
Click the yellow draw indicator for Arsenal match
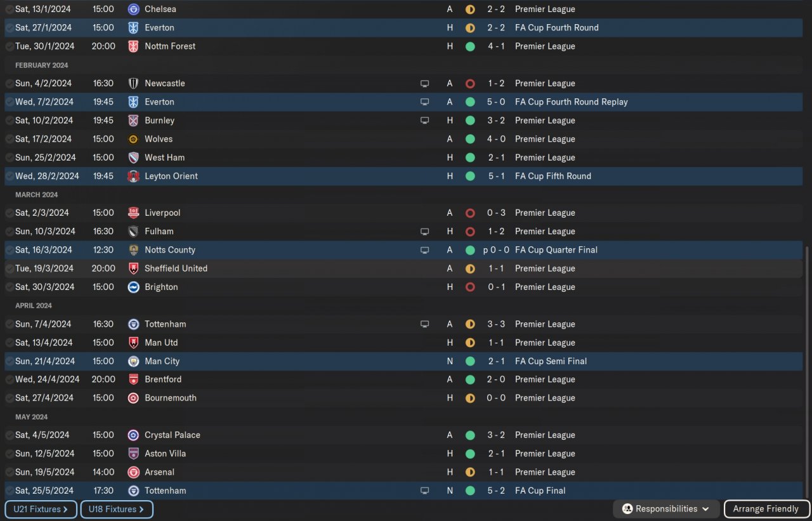[470, 472]
